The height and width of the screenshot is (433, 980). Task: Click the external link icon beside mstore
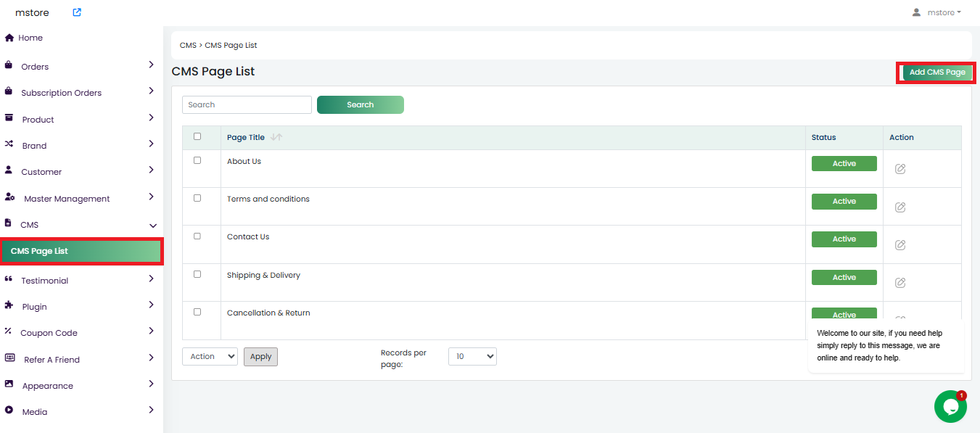77,12
